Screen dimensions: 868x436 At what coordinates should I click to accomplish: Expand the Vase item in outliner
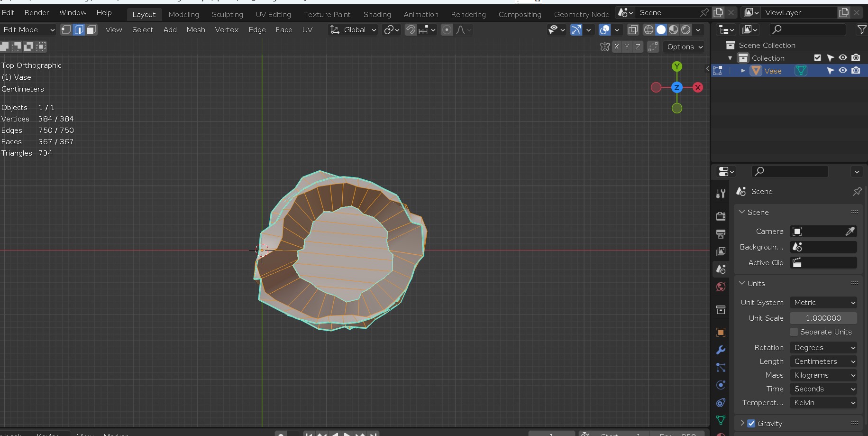[743, 71]
